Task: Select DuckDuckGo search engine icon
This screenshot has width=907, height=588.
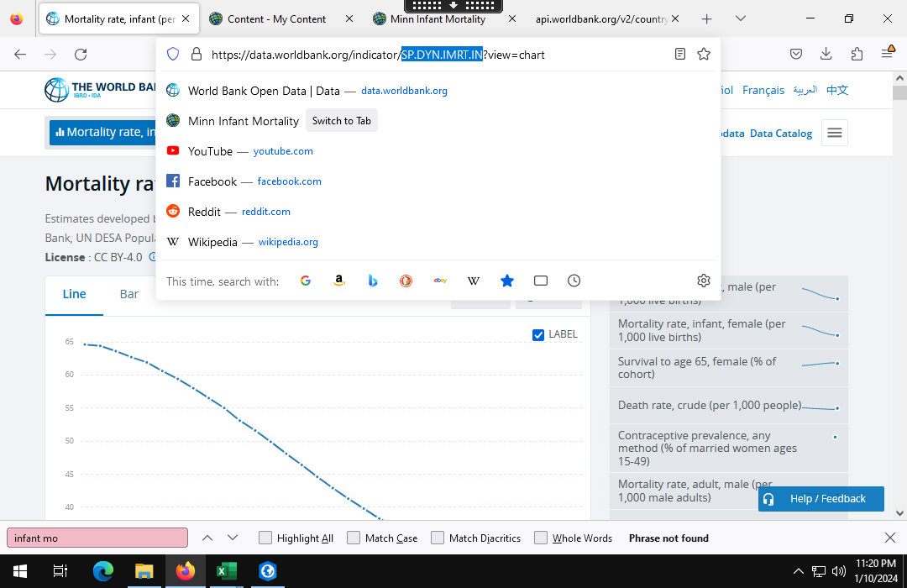Action: (x=406, y=281)
